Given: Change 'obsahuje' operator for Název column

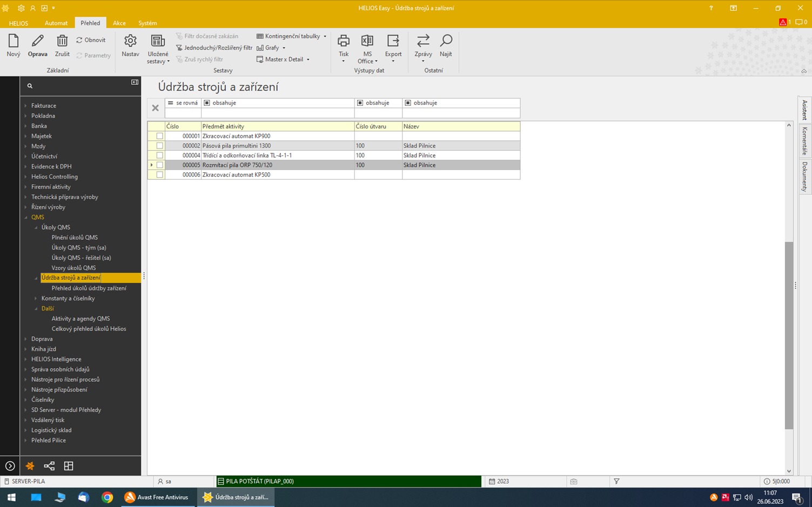Looking at the screenshot, I should (x=461, y=103).
